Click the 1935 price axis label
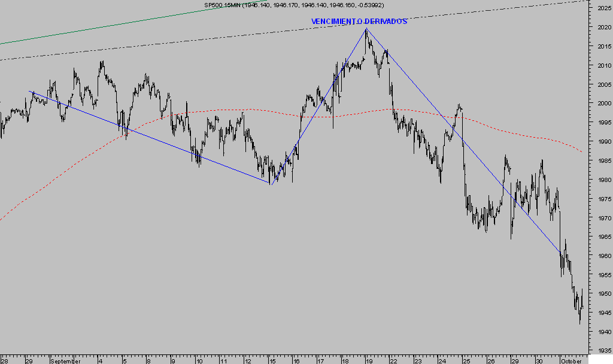Screen dimensions: 613x364 [603, 351]
